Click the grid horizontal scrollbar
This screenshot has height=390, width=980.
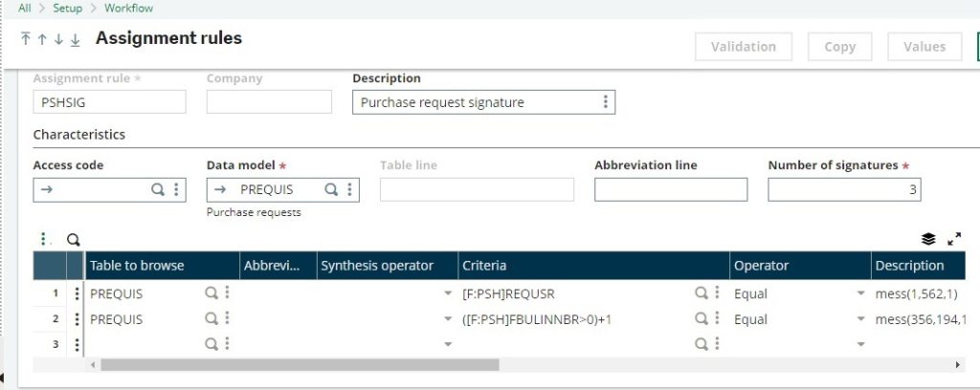click(x=299, y=364)
